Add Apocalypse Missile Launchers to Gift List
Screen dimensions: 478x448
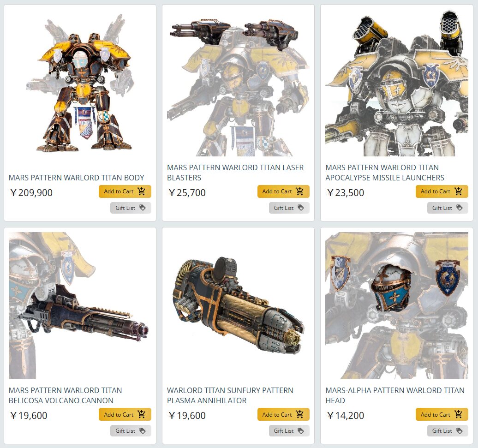tap(448, 208)
